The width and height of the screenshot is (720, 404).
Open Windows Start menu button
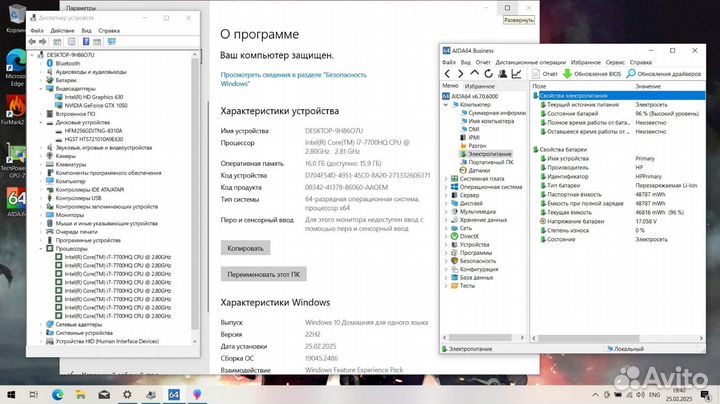click(x=11, y=394)
